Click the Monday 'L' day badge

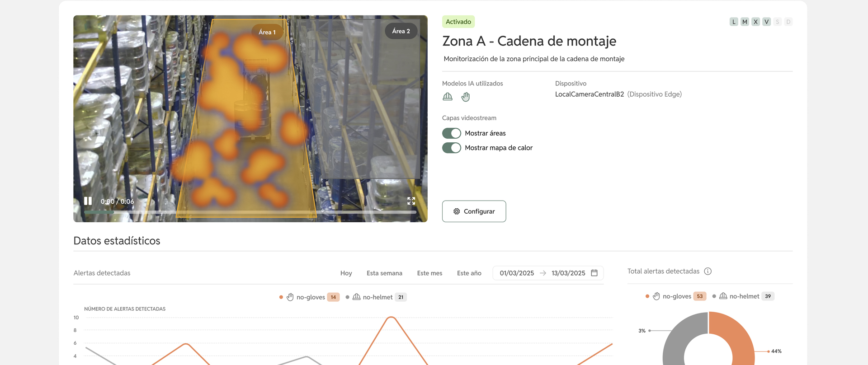point(734,22)
